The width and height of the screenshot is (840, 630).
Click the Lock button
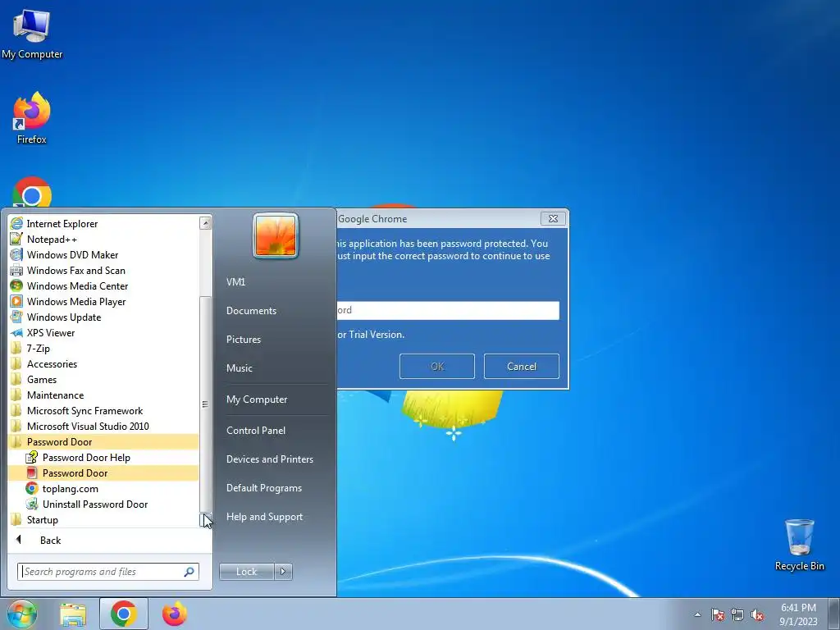click(247, 572)
